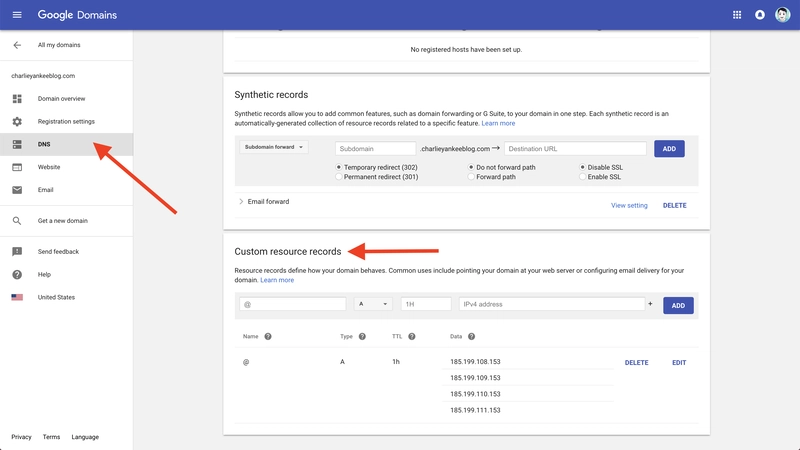Viewport: 800px width, 450px height.
Task: Click the Domain overview dashboard icon
Action: pyautogui.click(x=17, y=98)
